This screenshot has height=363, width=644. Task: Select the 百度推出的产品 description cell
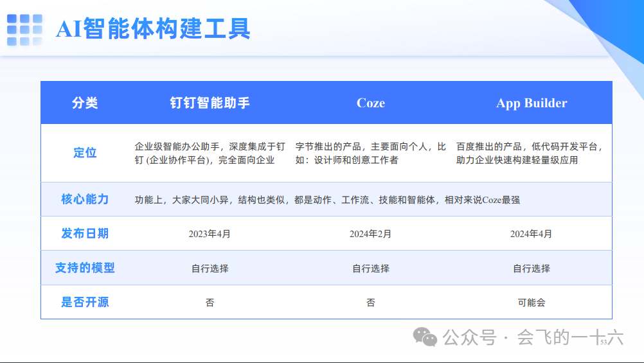[530, 153]
